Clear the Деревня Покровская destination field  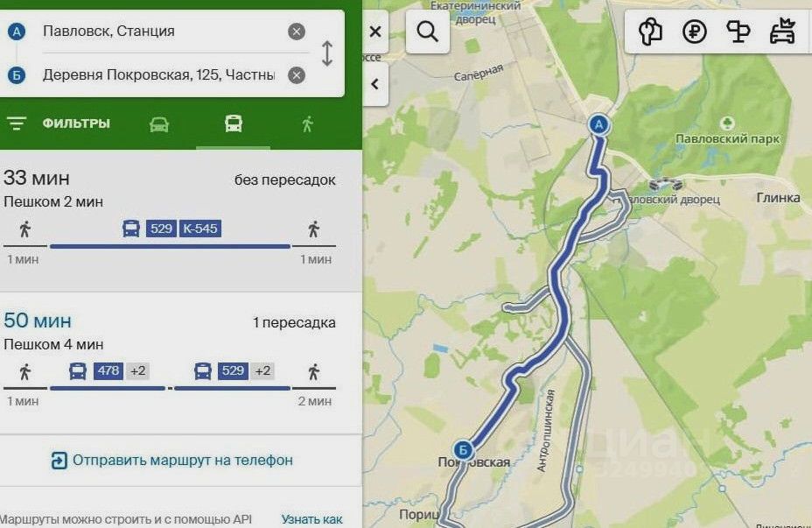pos(297,75)
